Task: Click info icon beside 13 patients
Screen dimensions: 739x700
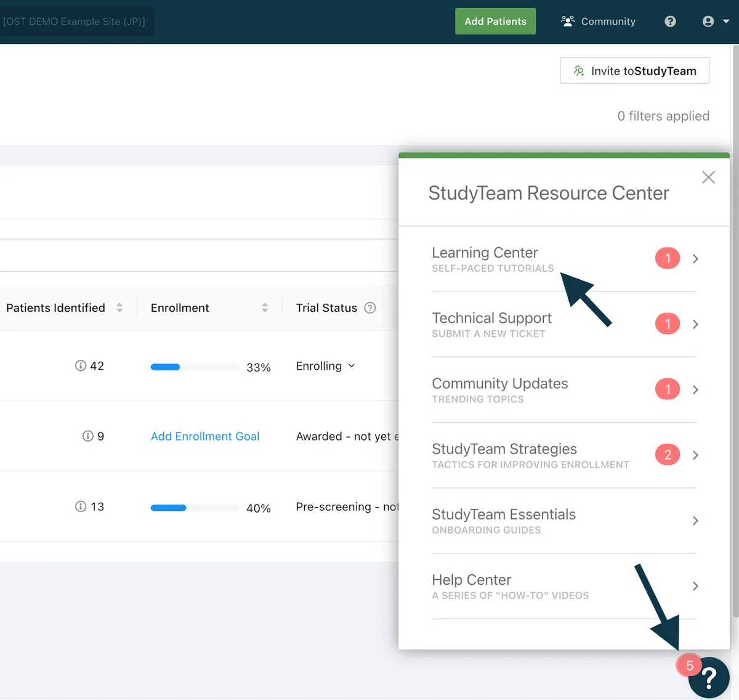Action: [81, 506]
